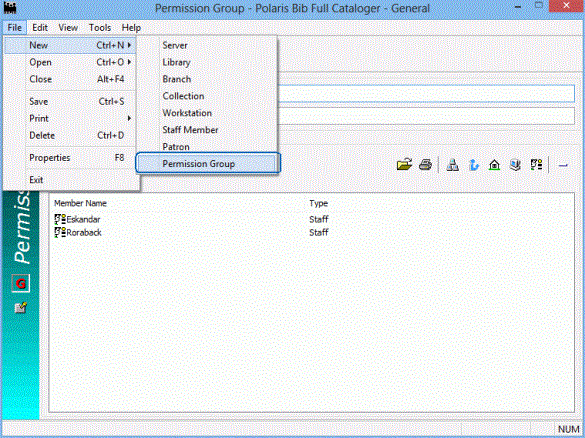Click the red G icon in sidebar
The height and width of the screenshot is (438, 585).
point(21,284)
